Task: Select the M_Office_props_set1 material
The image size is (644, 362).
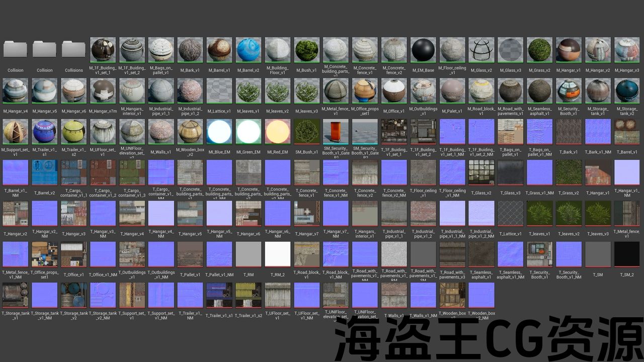Action: [x=365, y=90]
